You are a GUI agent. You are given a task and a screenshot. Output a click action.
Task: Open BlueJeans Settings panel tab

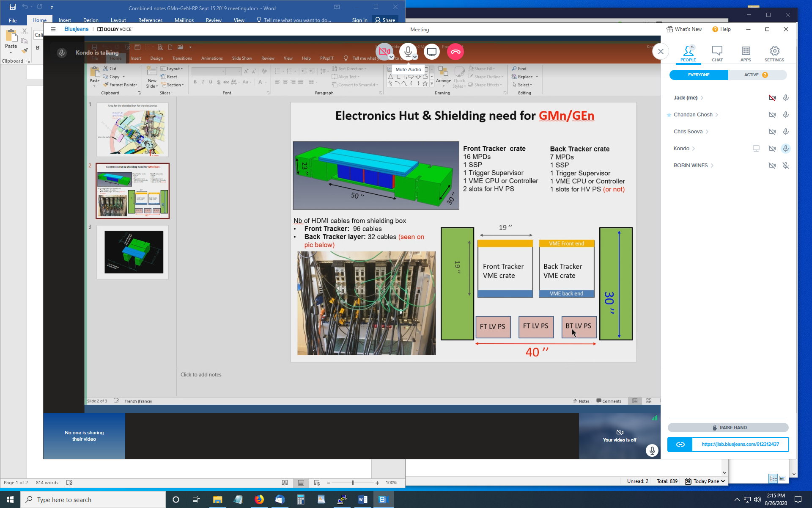[774, 54]
